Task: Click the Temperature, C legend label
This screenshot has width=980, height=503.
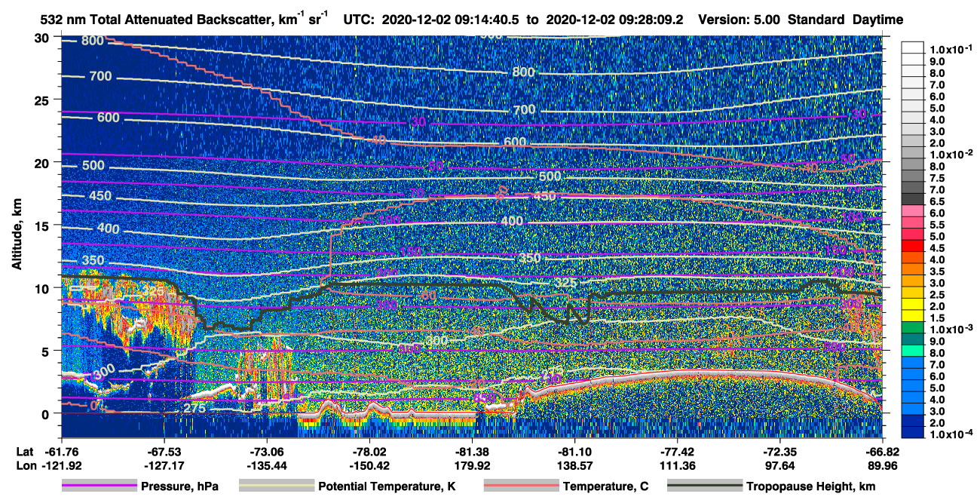Action: coord(605,486)
